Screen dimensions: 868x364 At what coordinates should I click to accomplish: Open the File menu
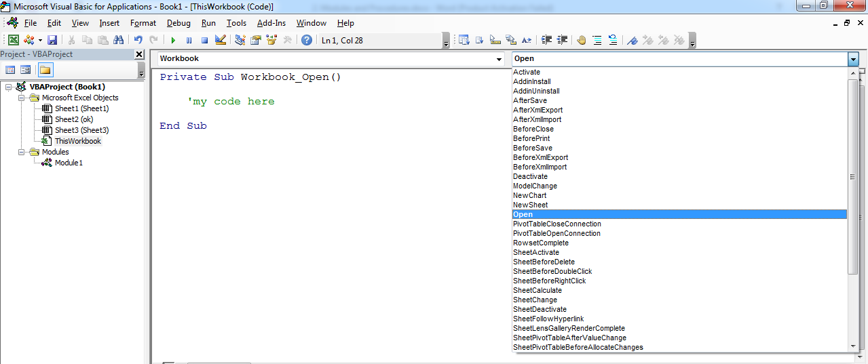31,23
